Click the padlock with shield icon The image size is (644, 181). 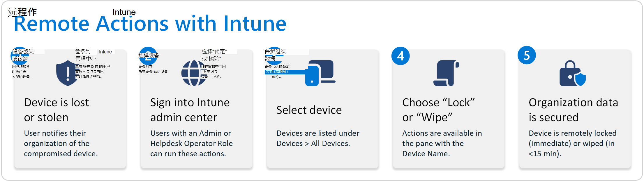click(573, 73)
